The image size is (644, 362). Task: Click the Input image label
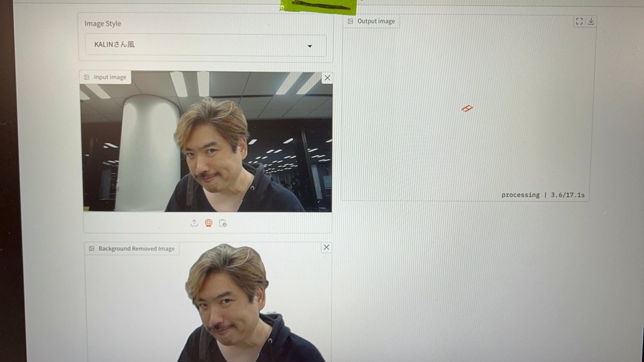pyautogui.click(x=105, y=77)
